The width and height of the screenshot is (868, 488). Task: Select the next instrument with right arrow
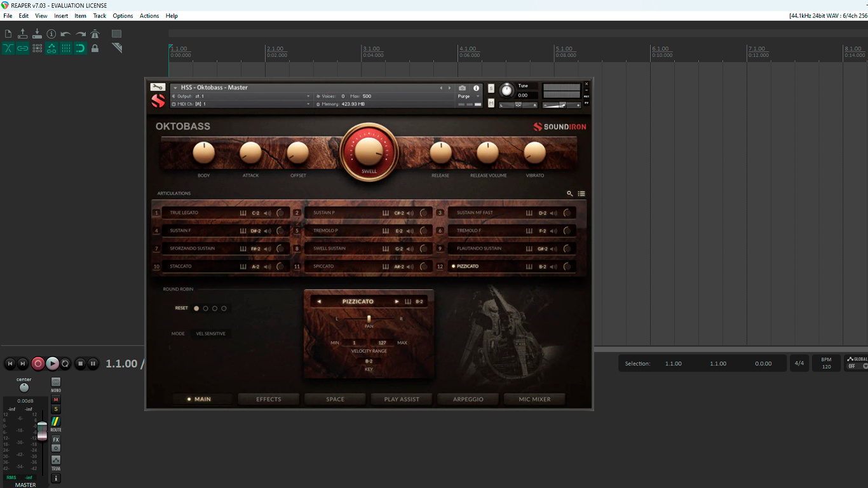(x=449, y=88)
